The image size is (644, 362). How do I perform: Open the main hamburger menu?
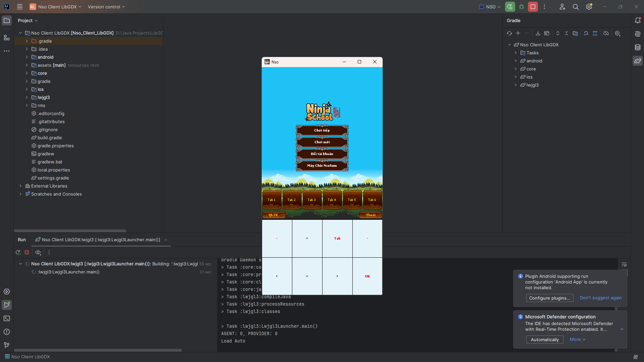point(20,7)
